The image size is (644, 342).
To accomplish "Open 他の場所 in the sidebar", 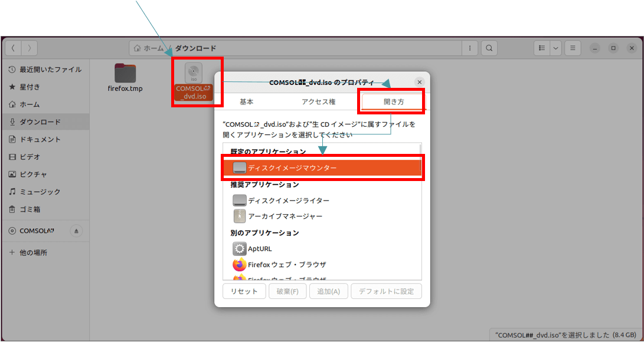I will (x=45, y=252).
